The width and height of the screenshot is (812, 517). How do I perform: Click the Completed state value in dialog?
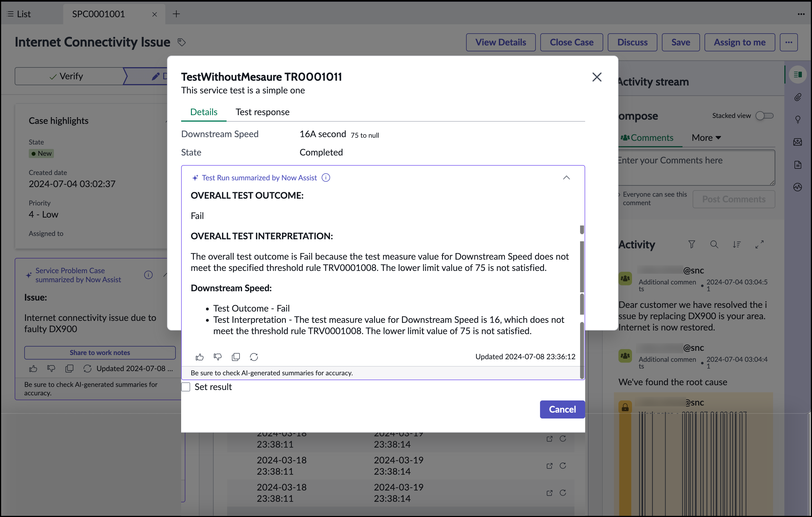321,152
